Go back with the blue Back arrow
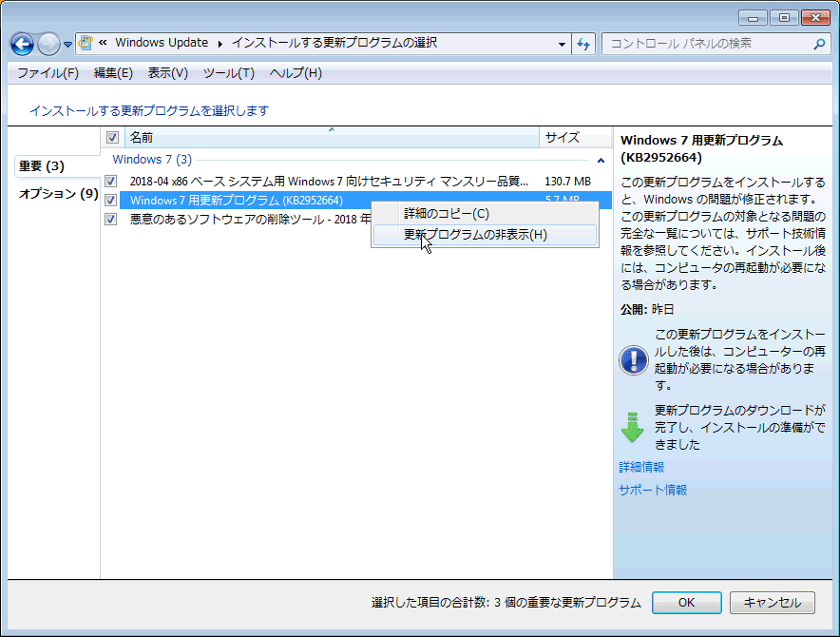Screen dimensions: 840x637 23,44
